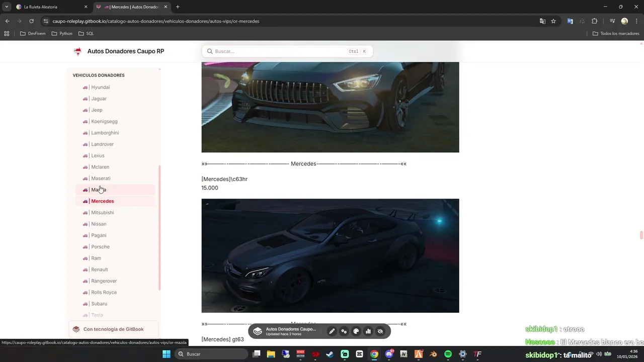Open Discord from the taskbar
644x362 pixels.
[389, 354]
